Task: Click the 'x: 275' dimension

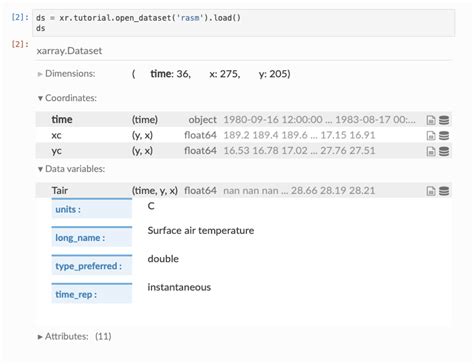Action: pos(225,73)
